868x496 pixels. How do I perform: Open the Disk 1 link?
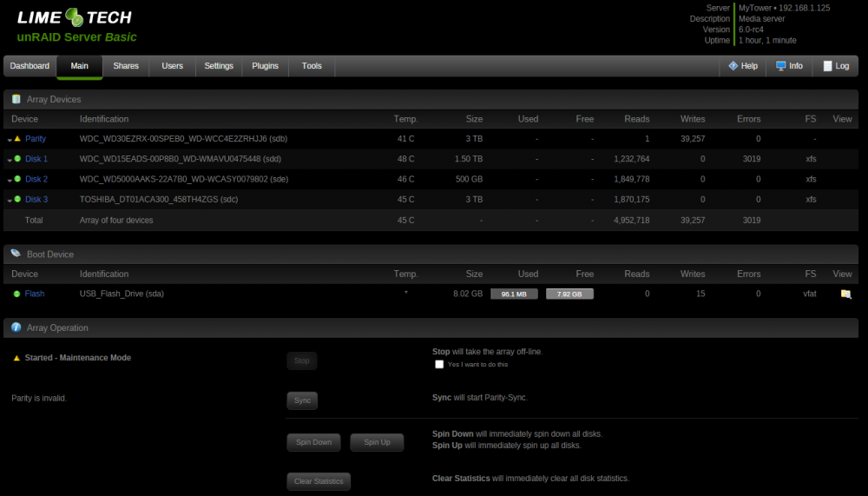pos(36,158)
